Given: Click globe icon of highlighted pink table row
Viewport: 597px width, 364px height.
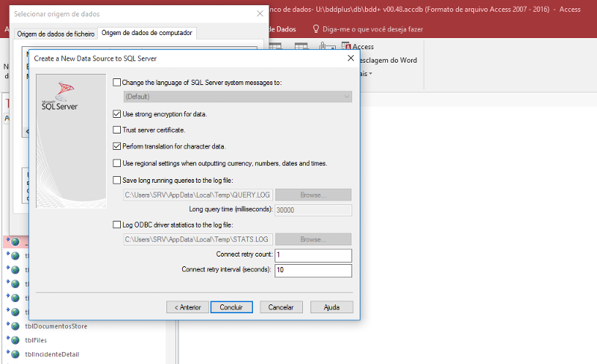Looking at the screenshot, I should coord(15,242).
